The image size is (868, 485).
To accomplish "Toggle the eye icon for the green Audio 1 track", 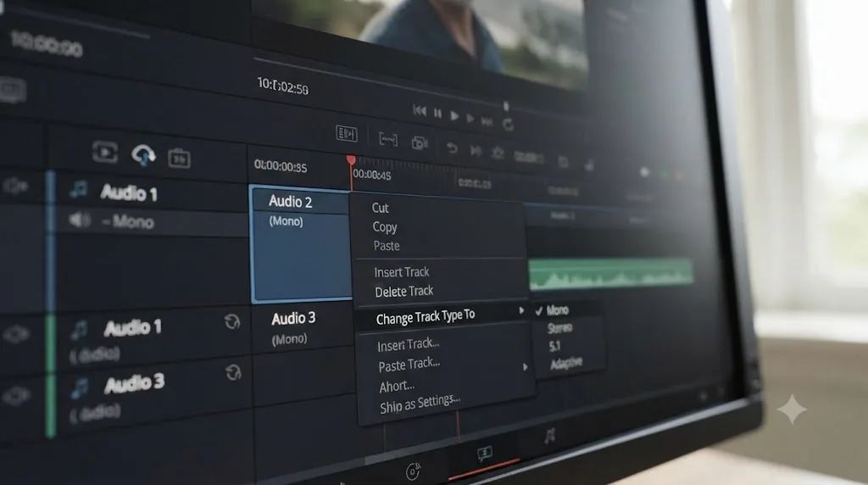I will pyautogui.click(x=16, y=334).
